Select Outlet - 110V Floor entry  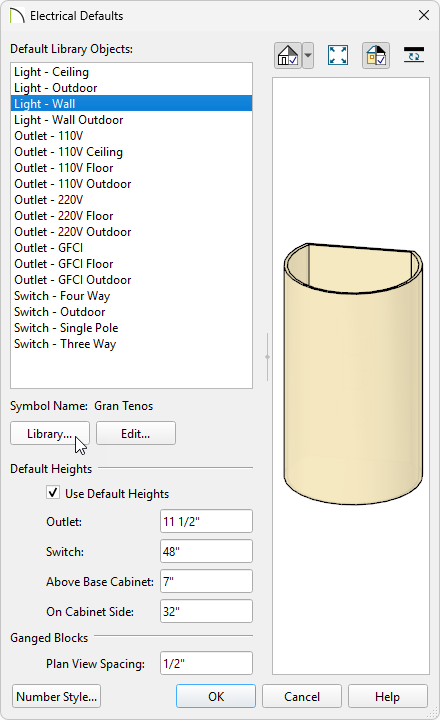(131, 168)
